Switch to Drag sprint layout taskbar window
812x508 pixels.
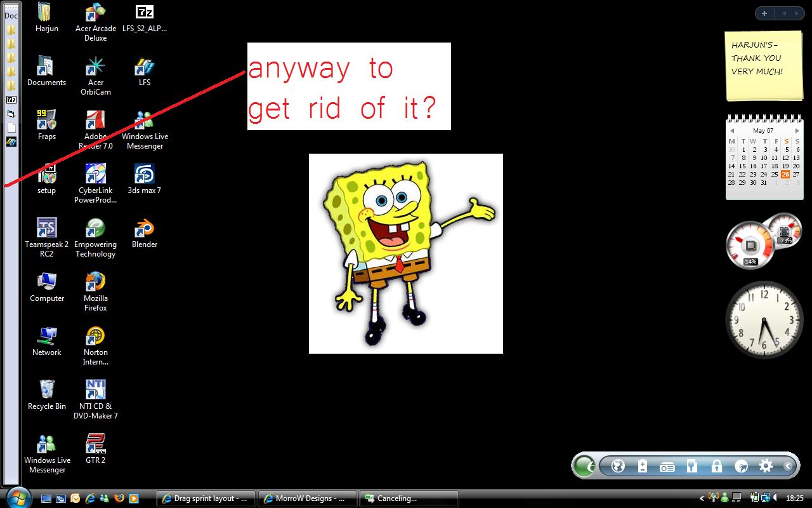[206, 498]
